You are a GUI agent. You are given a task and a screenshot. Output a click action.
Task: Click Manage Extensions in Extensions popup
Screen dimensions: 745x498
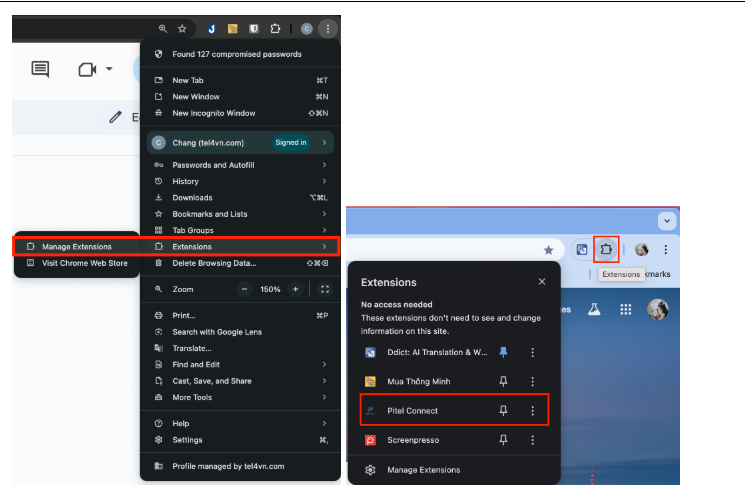454,470
